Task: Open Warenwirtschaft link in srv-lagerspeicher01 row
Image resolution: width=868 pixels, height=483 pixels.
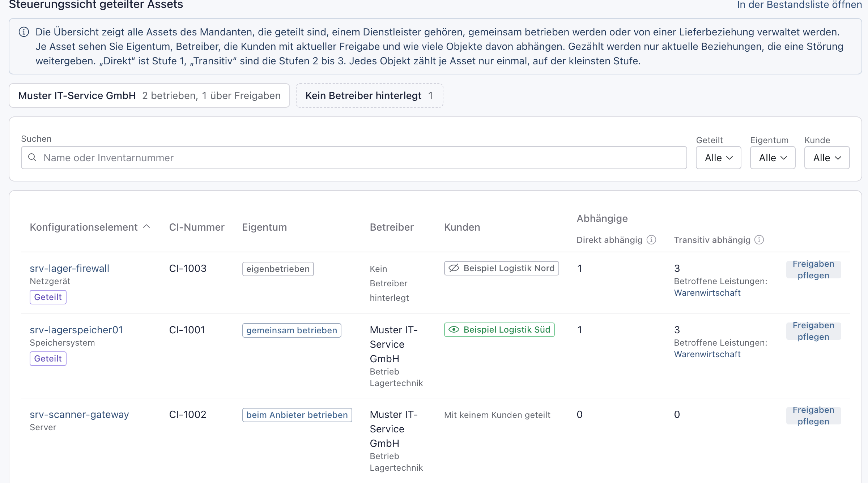Action: pyautogui.click(x=707, y=354)
